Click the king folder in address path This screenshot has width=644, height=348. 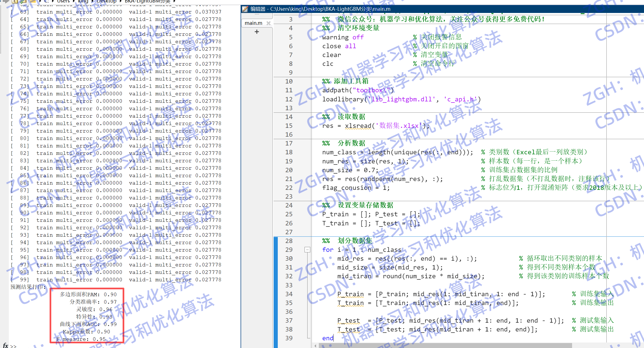(83, 1)
